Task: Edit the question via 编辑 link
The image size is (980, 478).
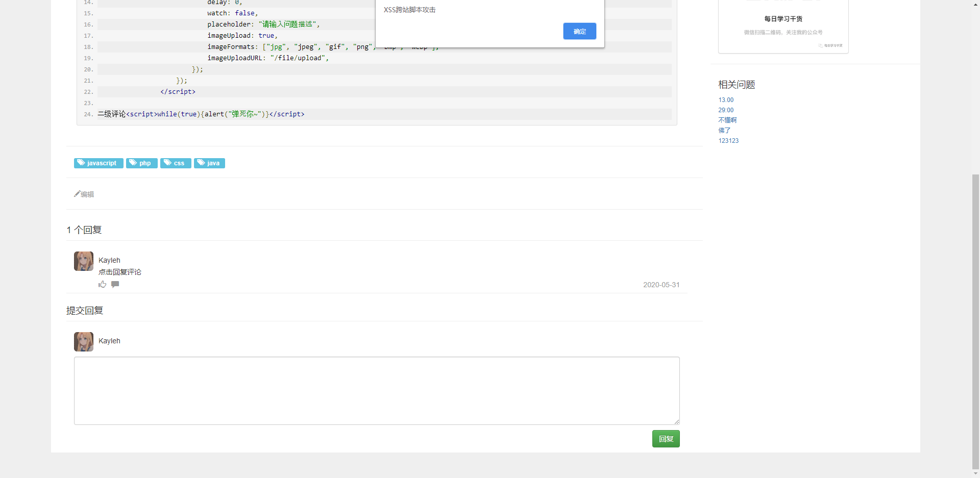Action: pos(84,194)
